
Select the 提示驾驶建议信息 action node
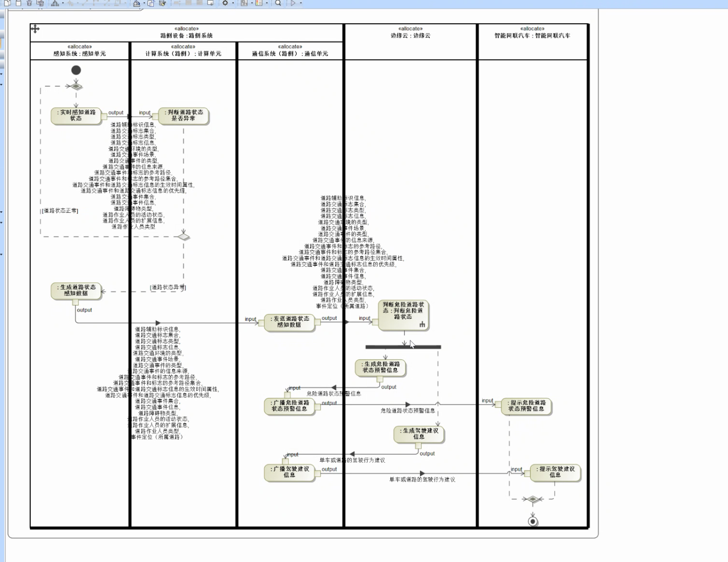[555, 472]
